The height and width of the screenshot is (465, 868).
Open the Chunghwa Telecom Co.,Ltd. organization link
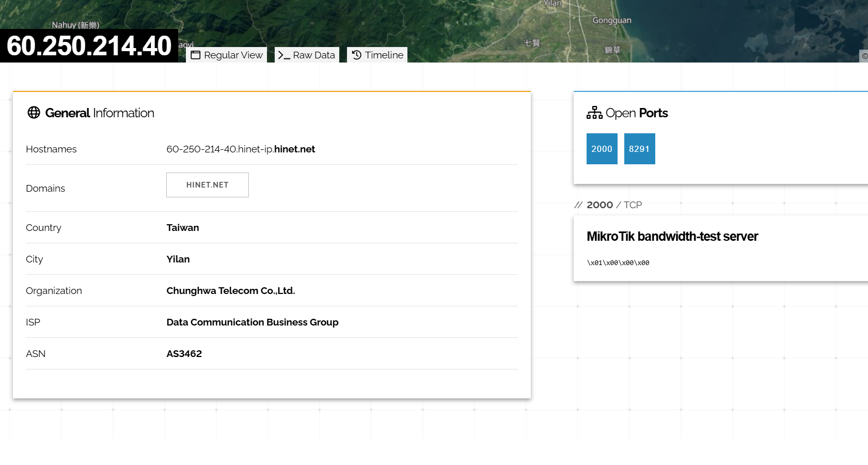tap(230, 291)
